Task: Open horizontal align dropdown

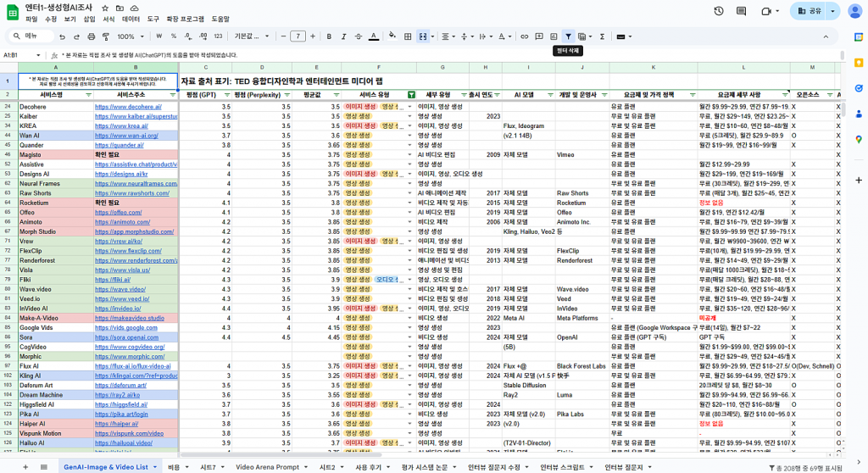Action: [x=448, y=36]
